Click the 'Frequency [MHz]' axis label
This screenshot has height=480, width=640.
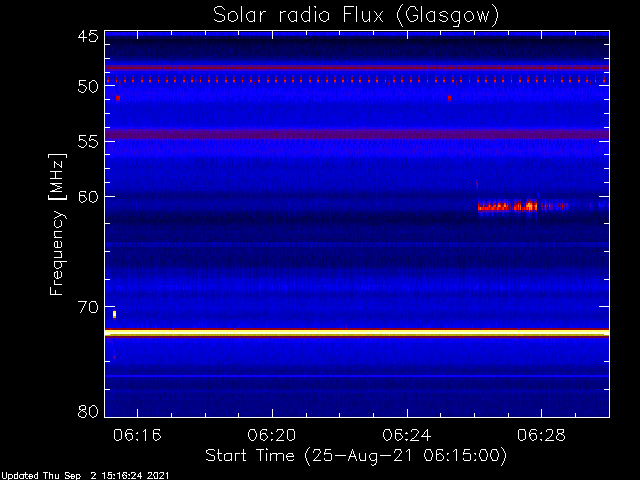pyautogui.click(x=57, y=224)
